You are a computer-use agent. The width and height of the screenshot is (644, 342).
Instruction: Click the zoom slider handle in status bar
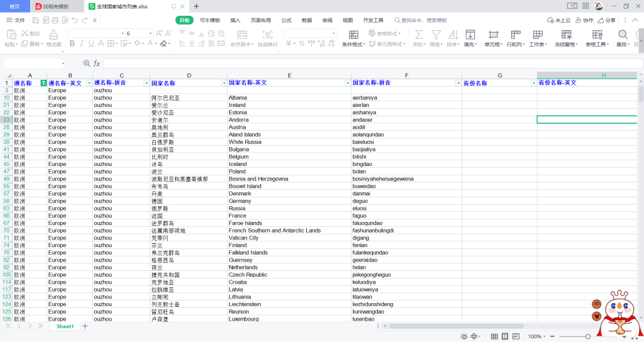[x=587, y=336]
